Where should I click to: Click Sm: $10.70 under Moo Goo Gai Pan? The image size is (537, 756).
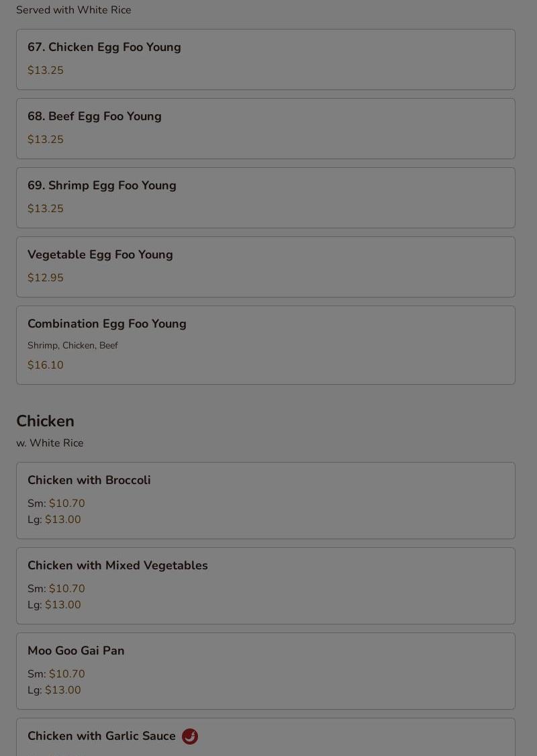coord(56,673)
